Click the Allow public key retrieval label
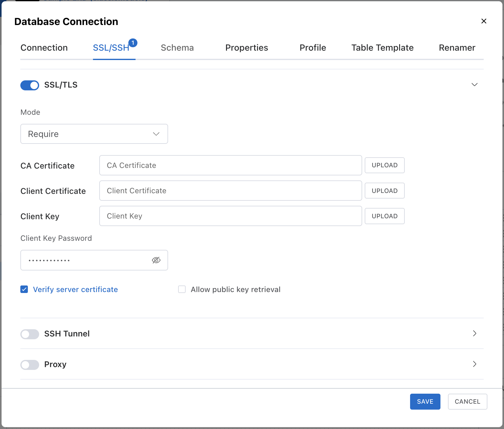 click(236, 290)
